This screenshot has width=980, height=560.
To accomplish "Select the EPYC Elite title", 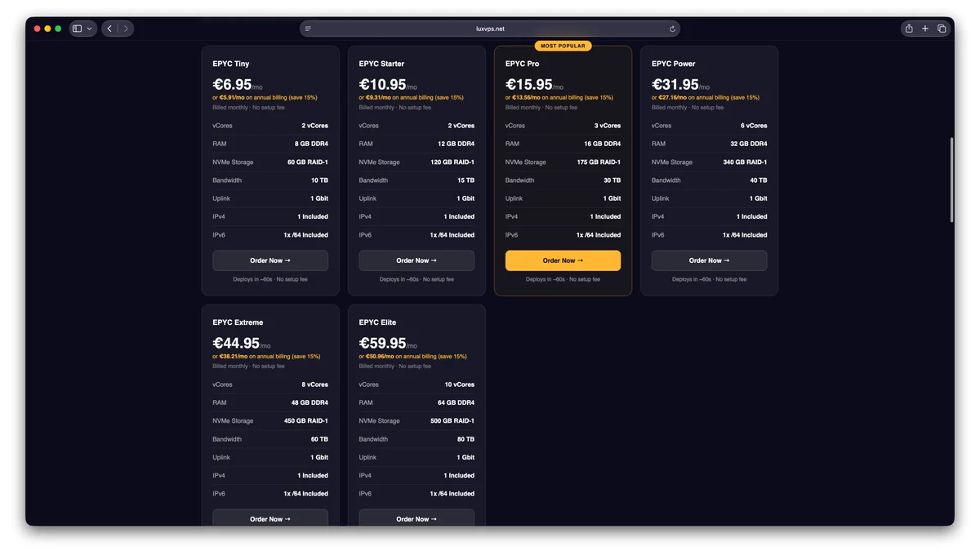I will click(x=379, y=322).
